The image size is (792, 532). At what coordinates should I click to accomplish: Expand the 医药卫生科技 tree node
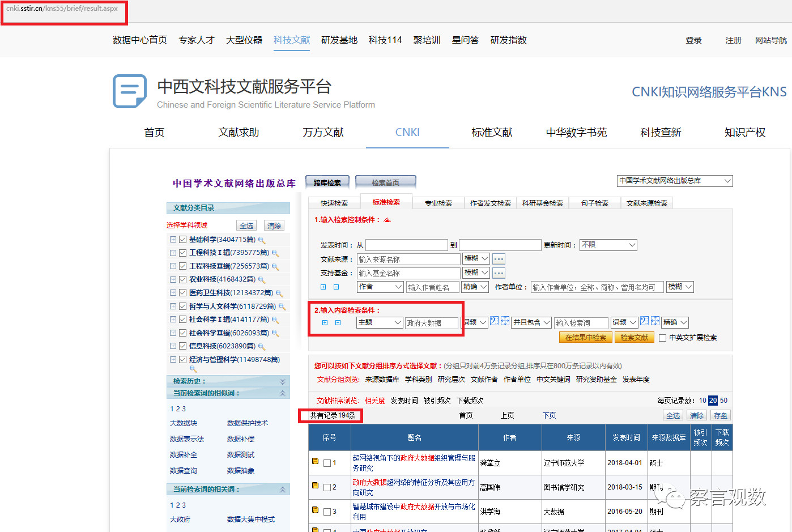pos(173,293)
